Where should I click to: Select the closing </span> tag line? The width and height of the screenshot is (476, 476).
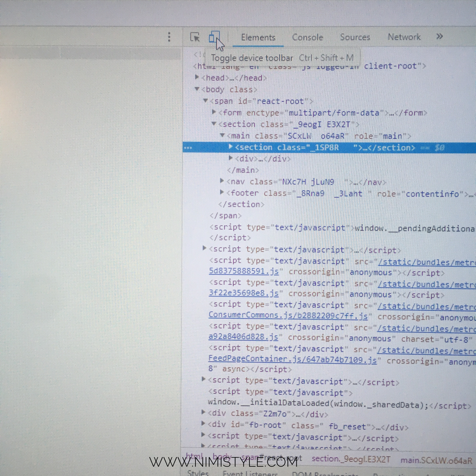226,216
